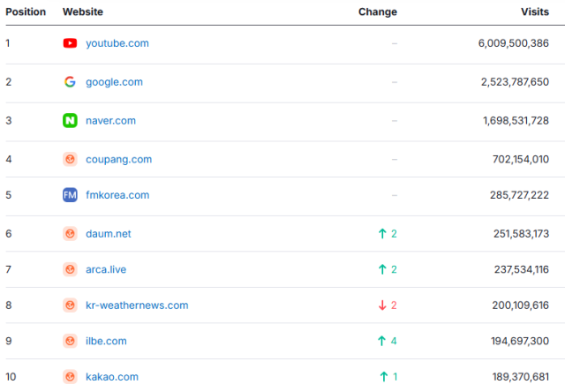Click the Coupang site icon
This screenshot has height=392, width=565.
[x=71, y=160]
